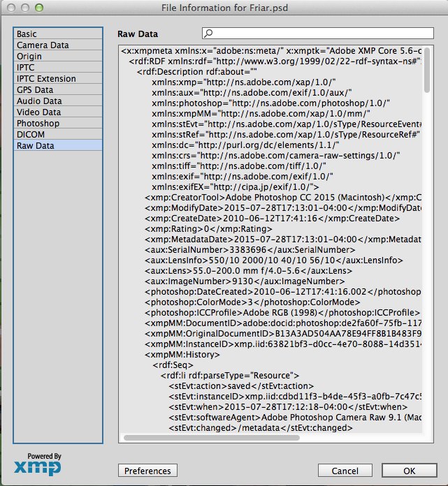
Task: Click the photoshop:ICCProfile Adobe RGB line
Action: point(282,313)
